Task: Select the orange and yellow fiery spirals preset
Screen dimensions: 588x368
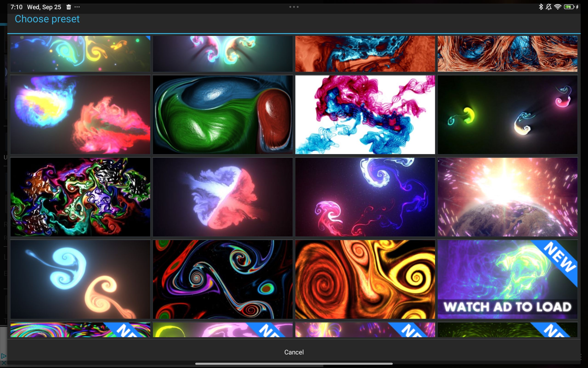Action: [x=365, y=279]
